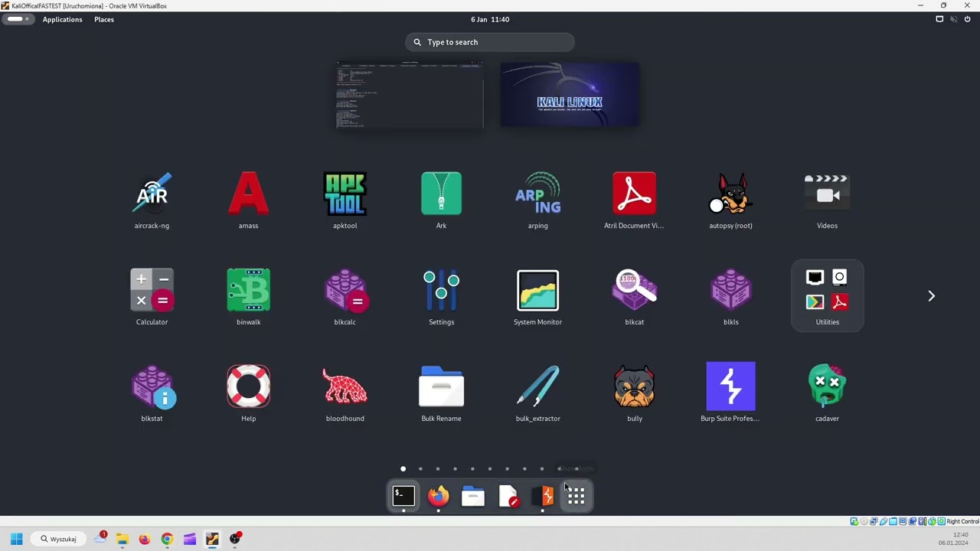Screen dimensions: 980x551
Task: Select the Kali Linux wallpaper workspace thumbnail
Action: 570,95
